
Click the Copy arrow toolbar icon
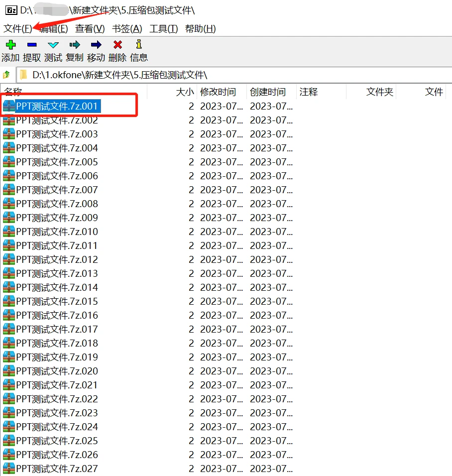click(75, 45)
